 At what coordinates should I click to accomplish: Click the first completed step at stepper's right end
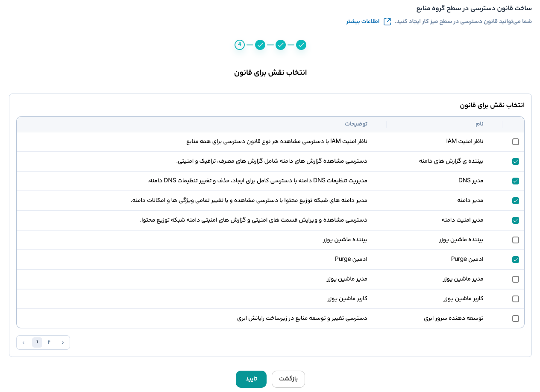(301, 45)
